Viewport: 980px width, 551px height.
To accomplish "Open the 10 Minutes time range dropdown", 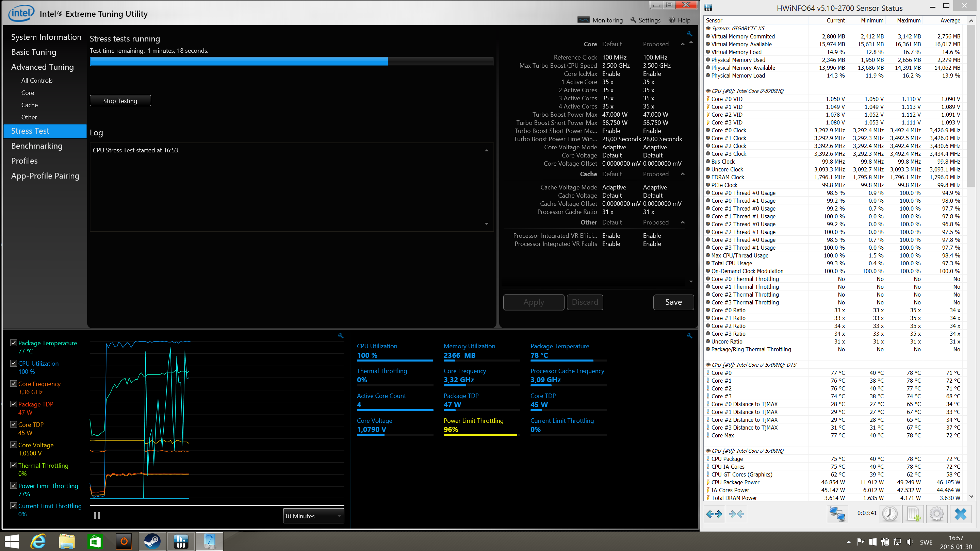I will pyautogui.click(x=313, y=516).
